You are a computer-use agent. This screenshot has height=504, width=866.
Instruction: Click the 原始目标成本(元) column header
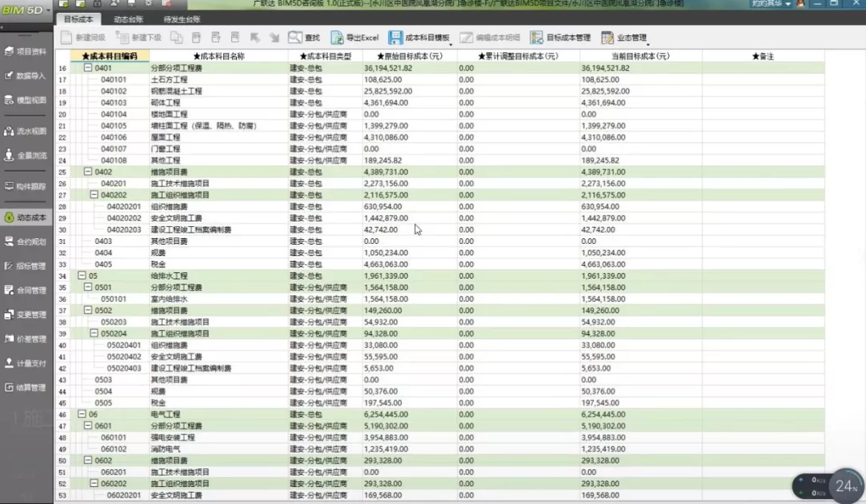point(410,56)
